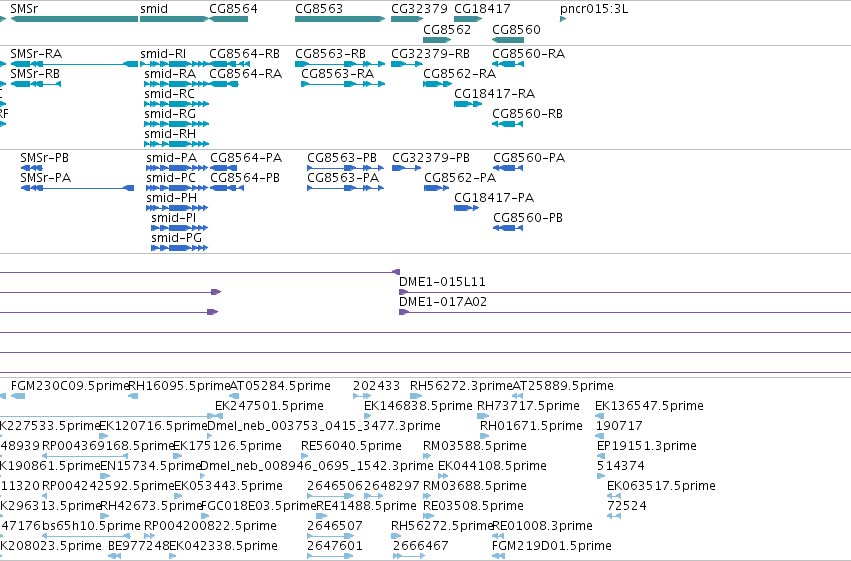851x561 pixels.
Task: Click the RH56272.3prime EST label
Action: coord(461,386)
